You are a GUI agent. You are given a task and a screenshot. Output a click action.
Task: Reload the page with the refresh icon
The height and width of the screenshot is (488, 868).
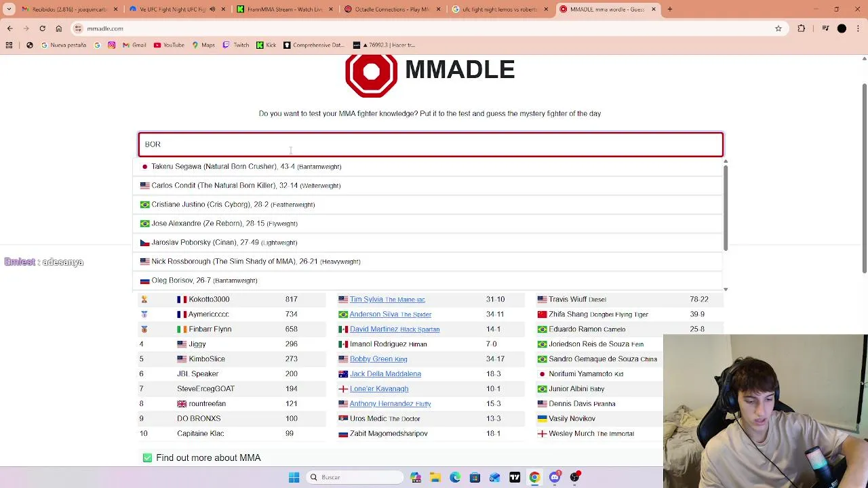pyautogui.click(x=42, y=28)
